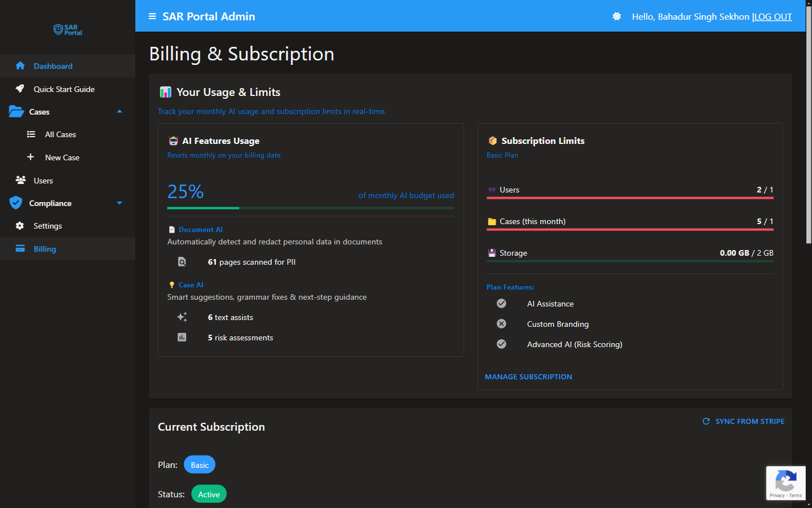Screen dimensions: 812x508
Task: Click the storage disk icon in Subscription Limits
Action: [492, 252]
